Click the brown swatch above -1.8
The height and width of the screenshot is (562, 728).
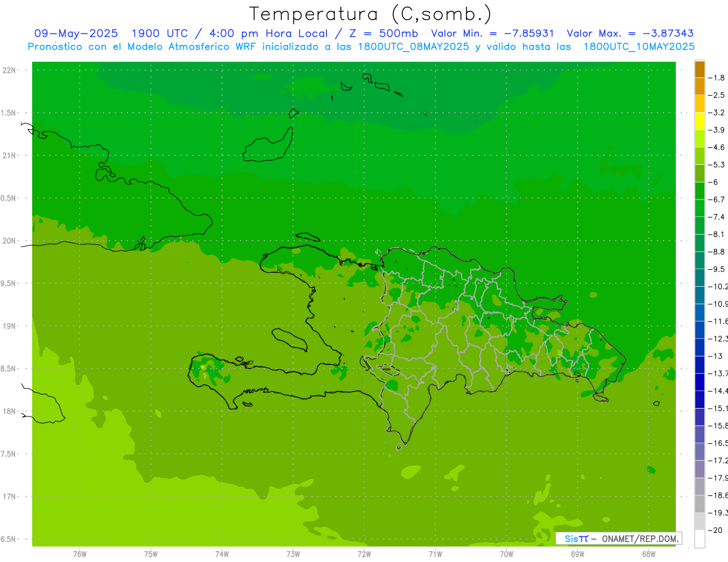pos(699,69)
